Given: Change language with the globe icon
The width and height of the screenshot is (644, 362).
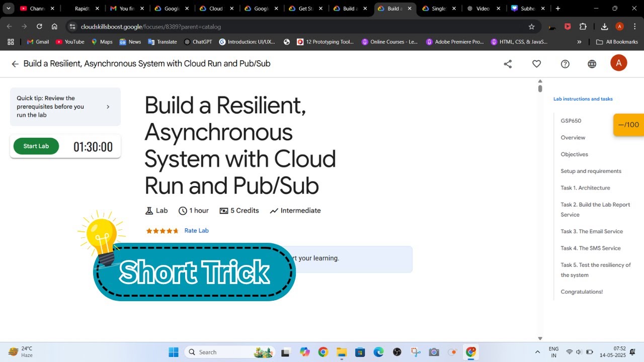Looking at the screenshot, I should coord(592,64).
